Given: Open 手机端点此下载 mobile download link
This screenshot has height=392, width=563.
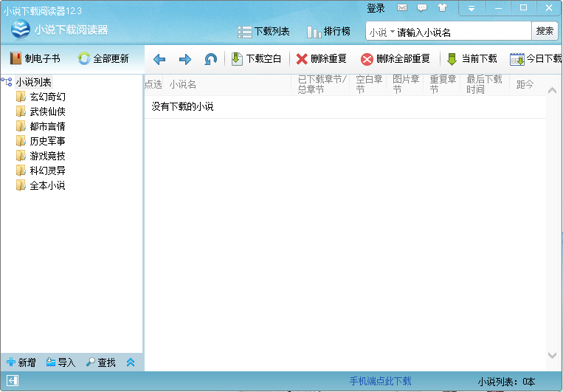Looking at the screenshot, I should (381, 381).
